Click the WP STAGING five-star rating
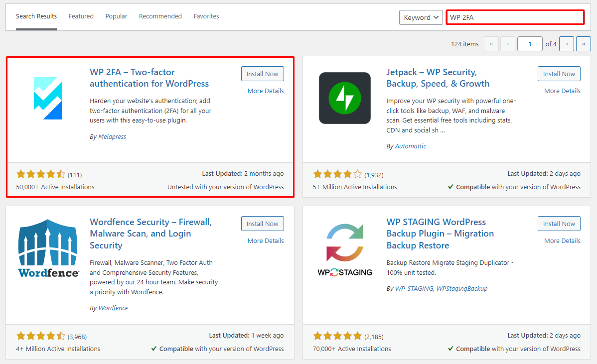The width and height of the screenshot is (597, 364). point(337,336)
